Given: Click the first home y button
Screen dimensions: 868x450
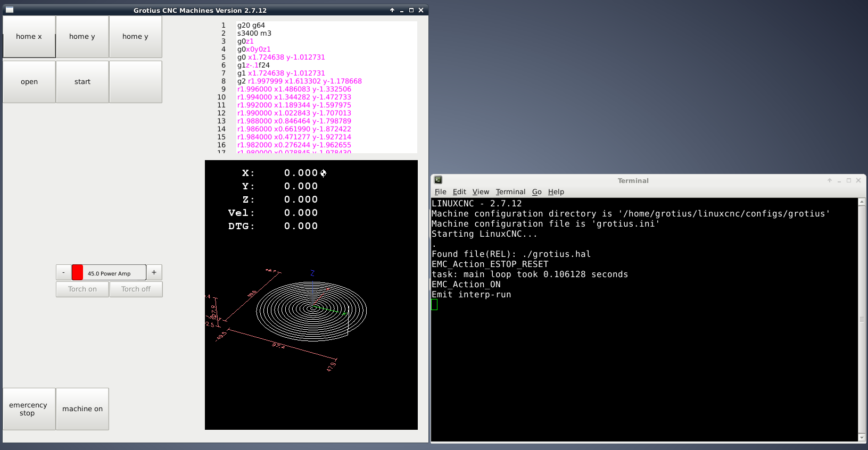Looking at the screenshot, I should point(82,37).
